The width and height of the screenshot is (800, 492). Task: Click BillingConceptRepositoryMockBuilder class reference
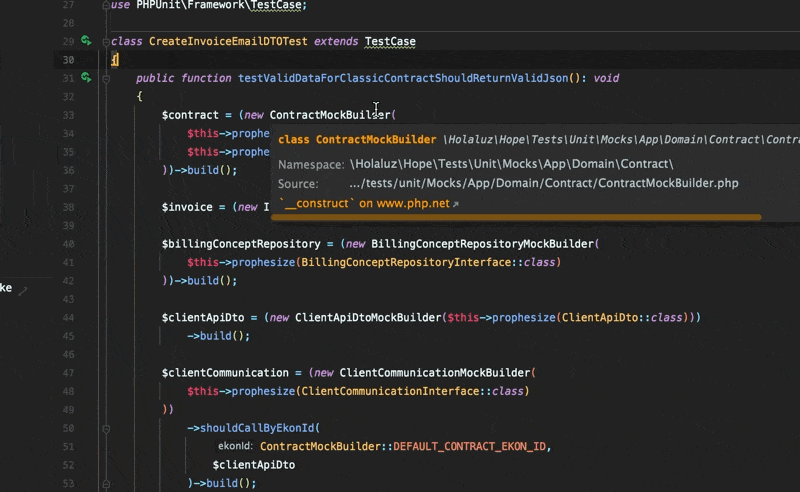pyautogui.click(x=483, y=244)
